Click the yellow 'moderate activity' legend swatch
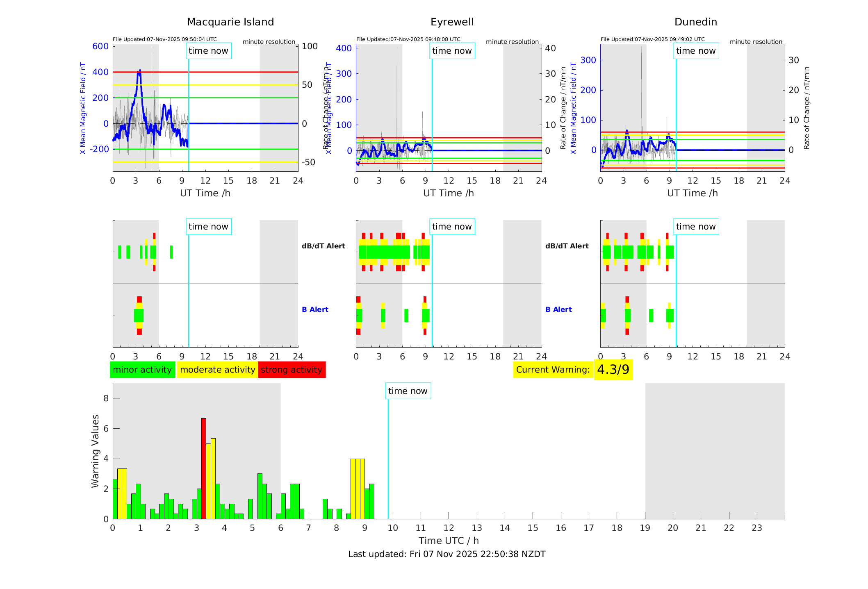 pyautogui.click(x=217, y=370)
